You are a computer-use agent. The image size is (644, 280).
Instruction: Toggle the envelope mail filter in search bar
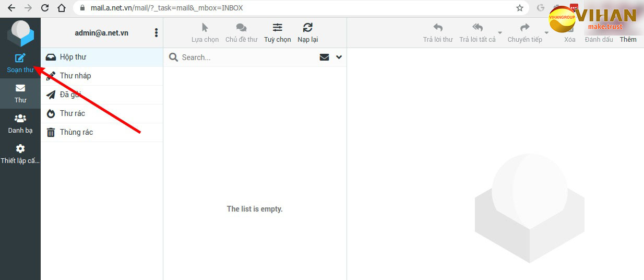324,57
